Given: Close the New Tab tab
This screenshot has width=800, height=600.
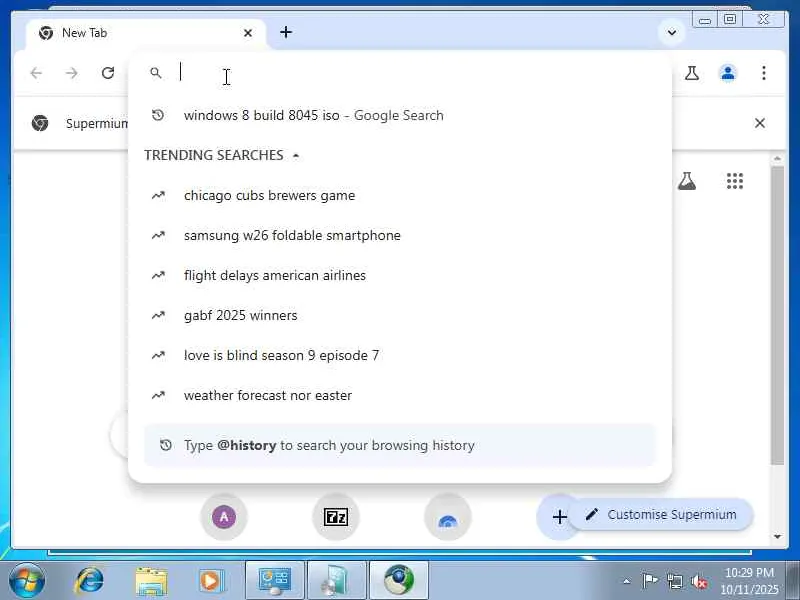Looking at the screenshot, I should pyautogui.click(x=248, y=33).
